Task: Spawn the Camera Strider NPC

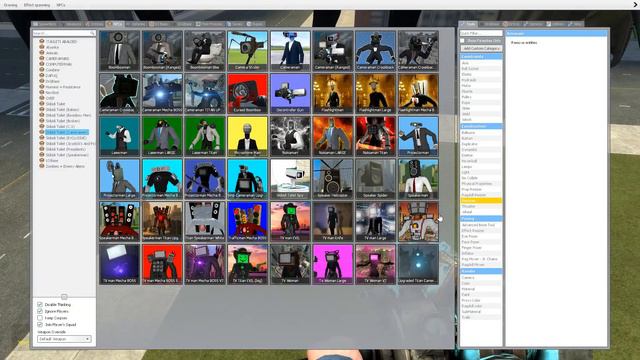Action: tap(247, 50)
